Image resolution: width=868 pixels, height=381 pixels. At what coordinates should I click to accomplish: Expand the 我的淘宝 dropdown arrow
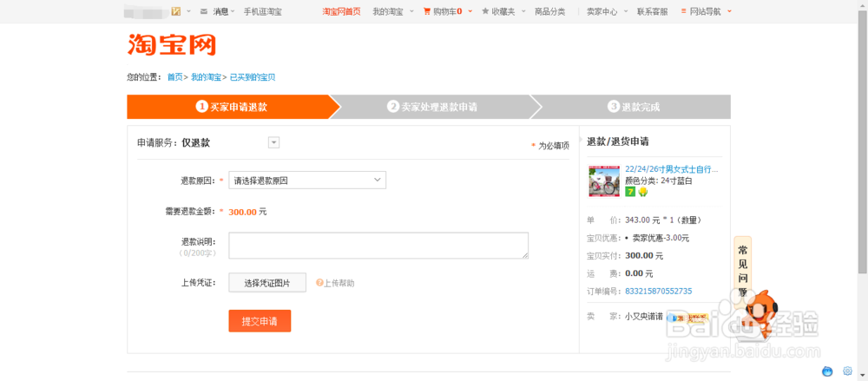(411, 11)
